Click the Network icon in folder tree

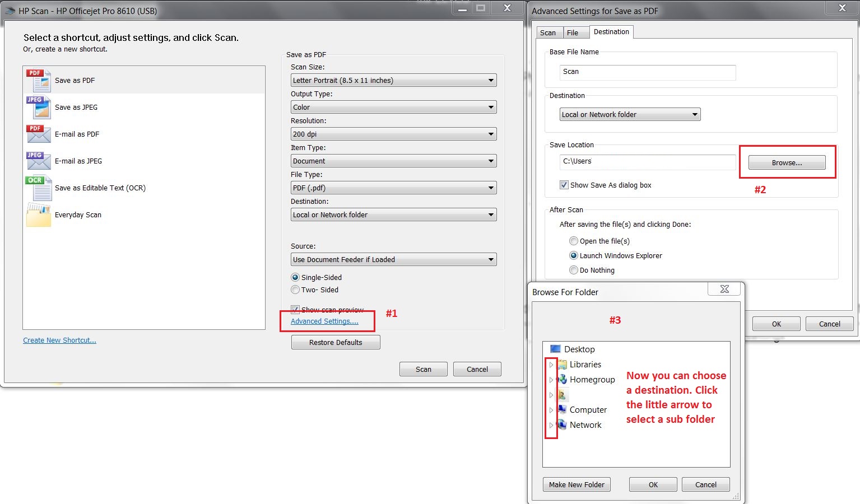tap(562, 424)
